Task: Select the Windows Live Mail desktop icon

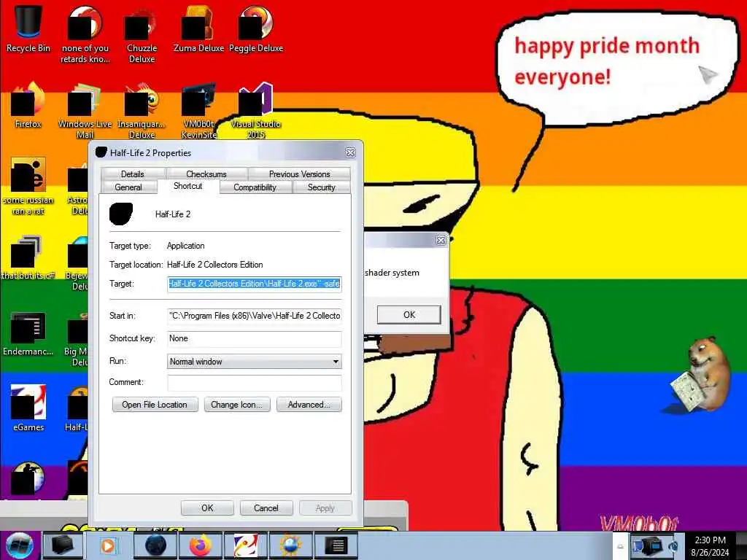Action: pos(85,111)
